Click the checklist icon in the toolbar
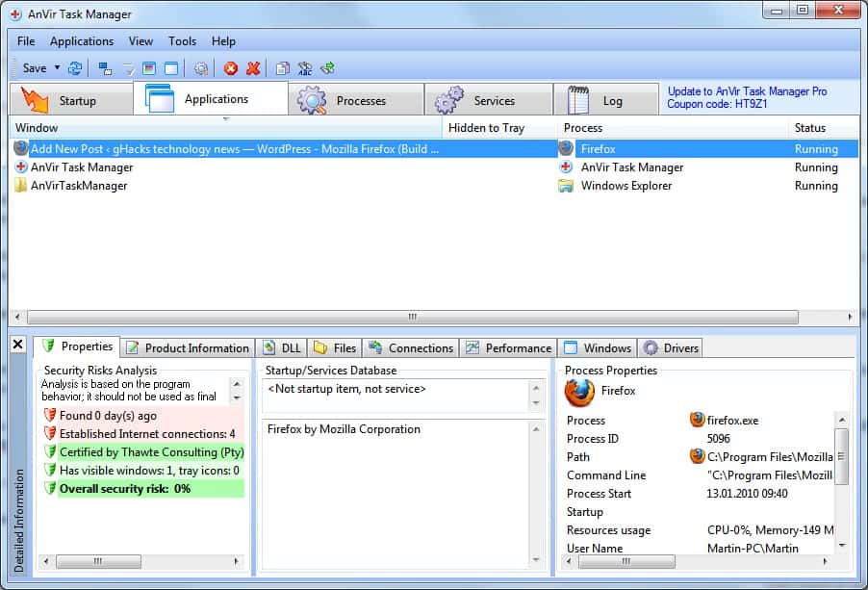 click(128, 68)
